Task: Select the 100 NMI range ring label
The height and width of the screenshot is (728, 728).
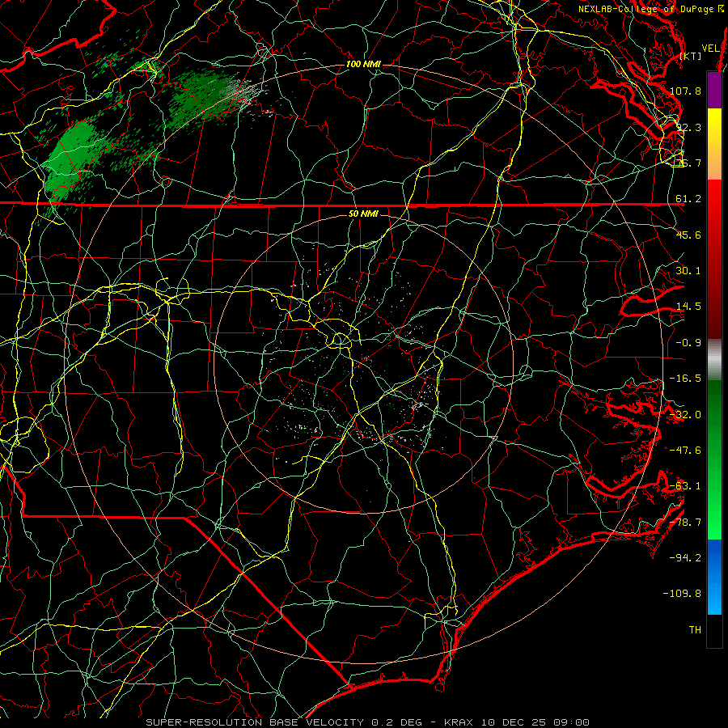Action: [363, 64]
